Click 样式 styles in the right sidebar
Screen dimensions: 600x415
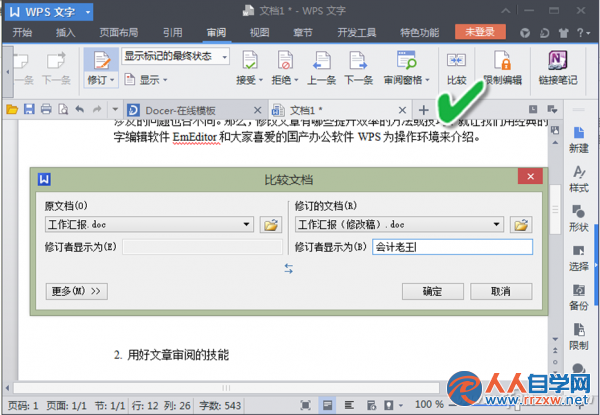coord(579,179)
